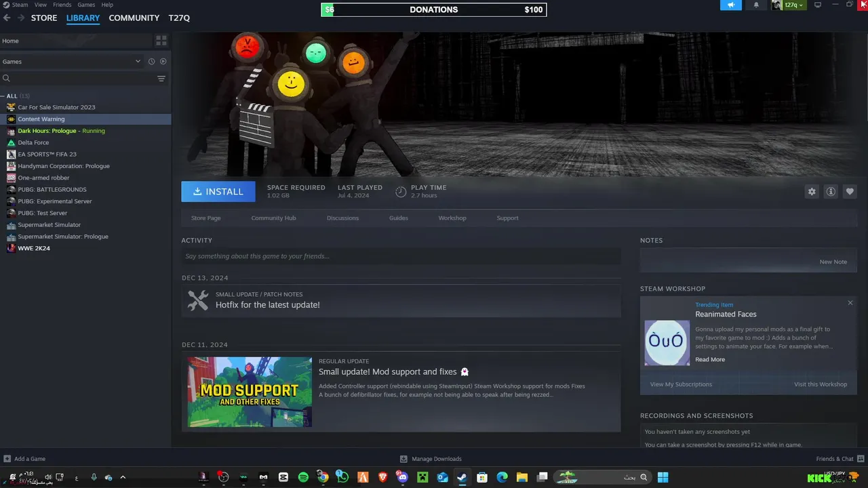Open the Games menu
Image resolution: width=868 pixels, height=488 pixels.
point(86,5)
